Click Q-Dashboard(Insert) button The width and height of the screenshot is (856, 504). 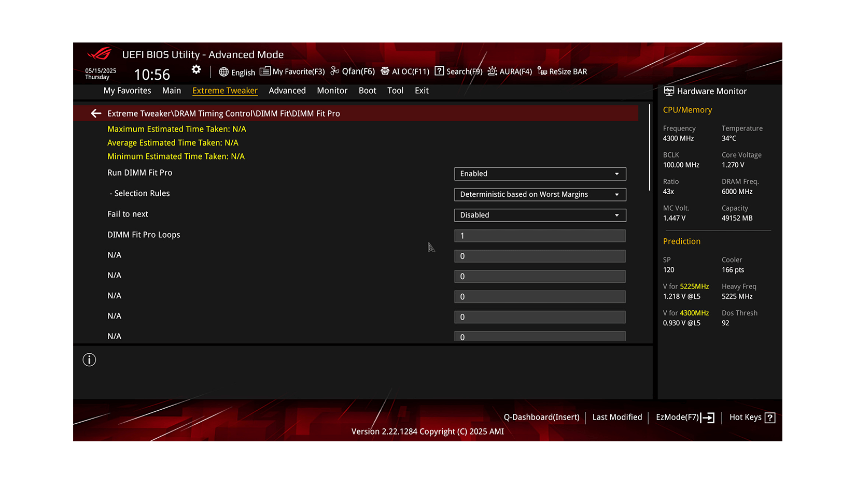542,417
